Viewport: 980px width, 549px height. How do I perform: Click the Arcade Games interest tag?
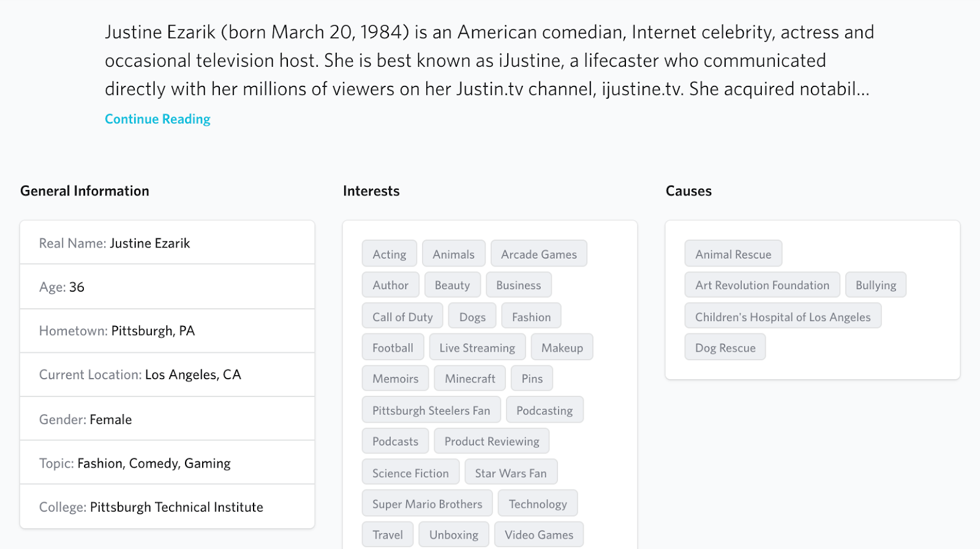538,254
